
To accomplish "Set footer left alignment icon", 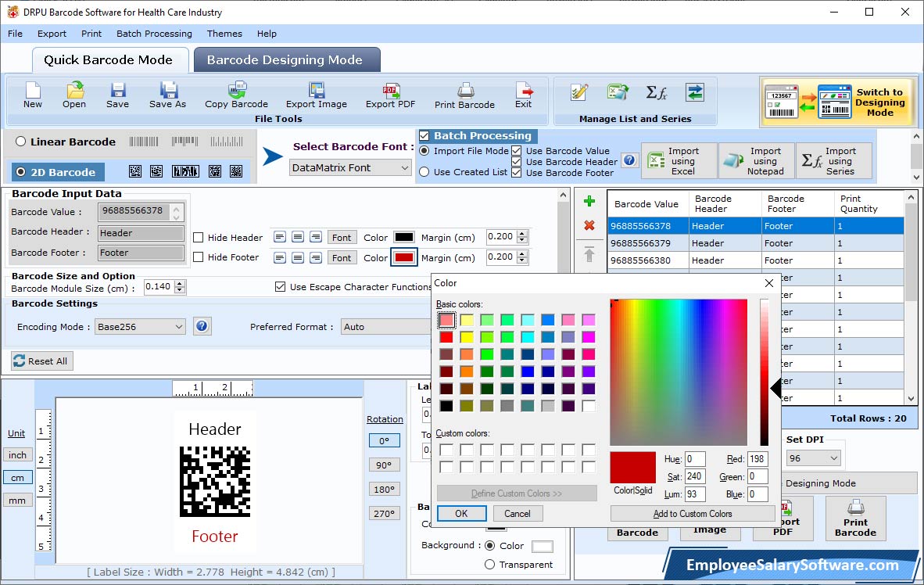I will click(279, 258).
